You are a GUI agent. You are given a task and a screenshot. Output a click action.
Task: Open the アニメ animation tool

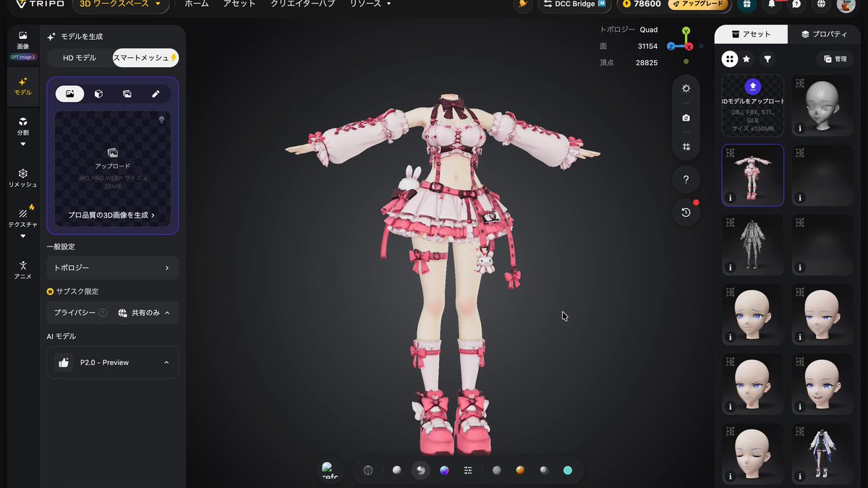pyautogui.click(x=23, y=270)
